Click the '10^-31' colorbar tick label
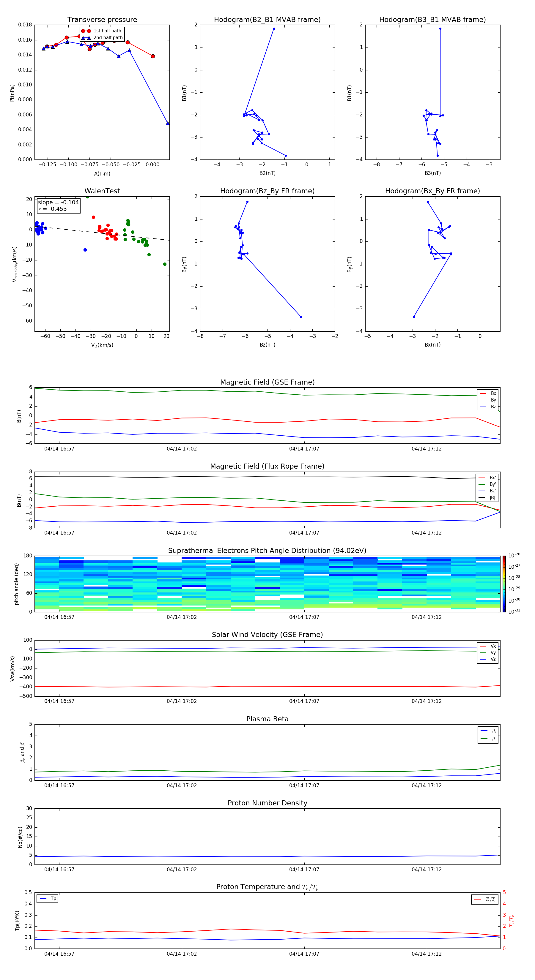 (514, 611)
